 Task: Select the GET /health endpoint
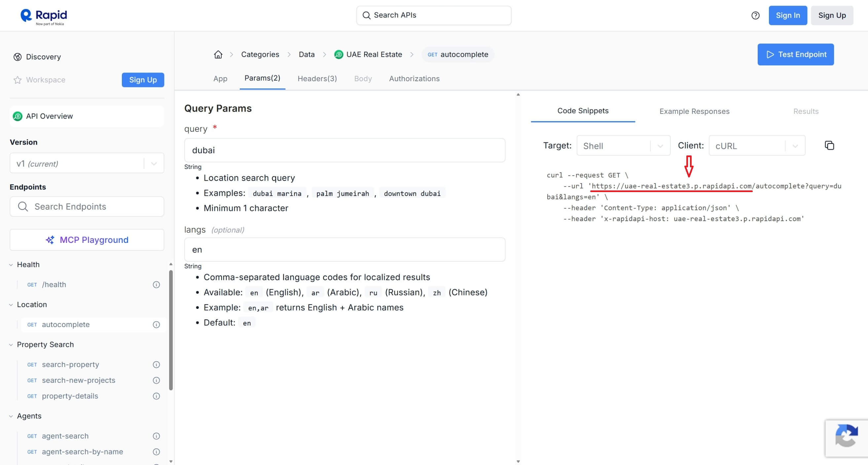click(x=54, y=285)
